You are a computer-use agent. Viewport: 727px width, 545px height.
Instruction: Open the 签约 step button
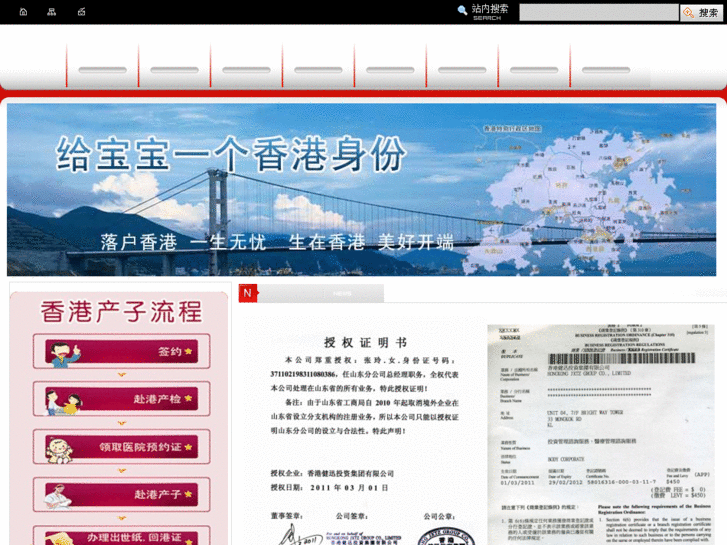[121, 351]
